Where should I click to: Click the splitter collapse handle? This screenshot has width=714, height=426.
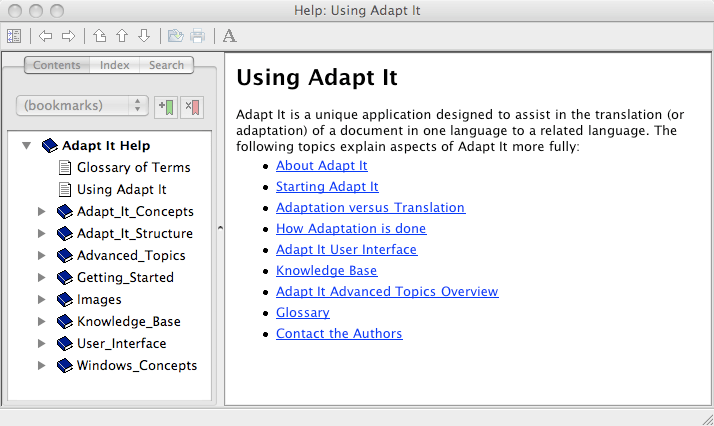[x=220, y=228]
